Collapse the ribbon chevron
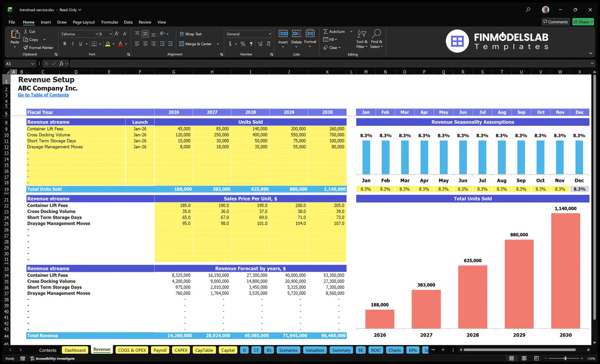Image resolution: width=600 pixels, height=364 pixels. click(x=591, y=53)
